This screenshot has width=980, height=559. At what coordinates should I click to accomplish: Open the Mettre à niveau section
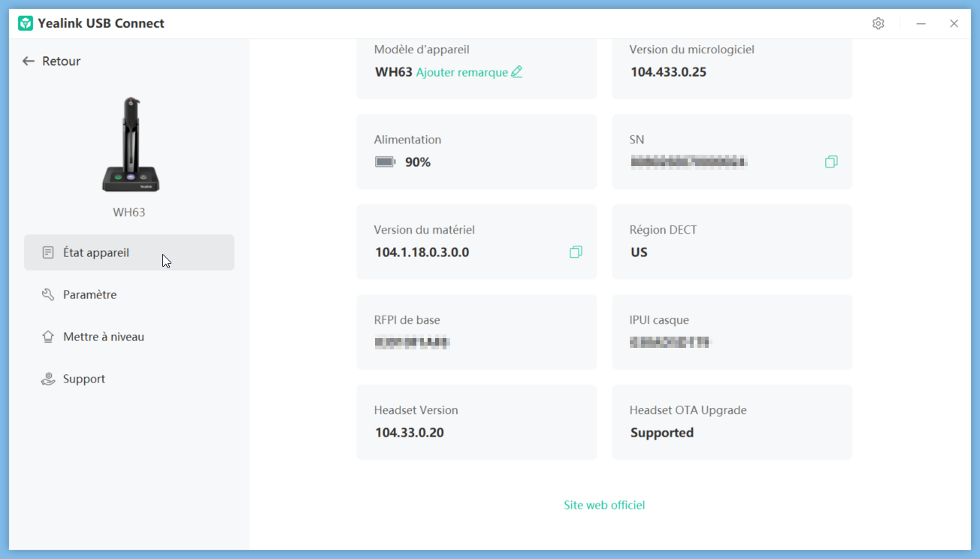point(129,337)
